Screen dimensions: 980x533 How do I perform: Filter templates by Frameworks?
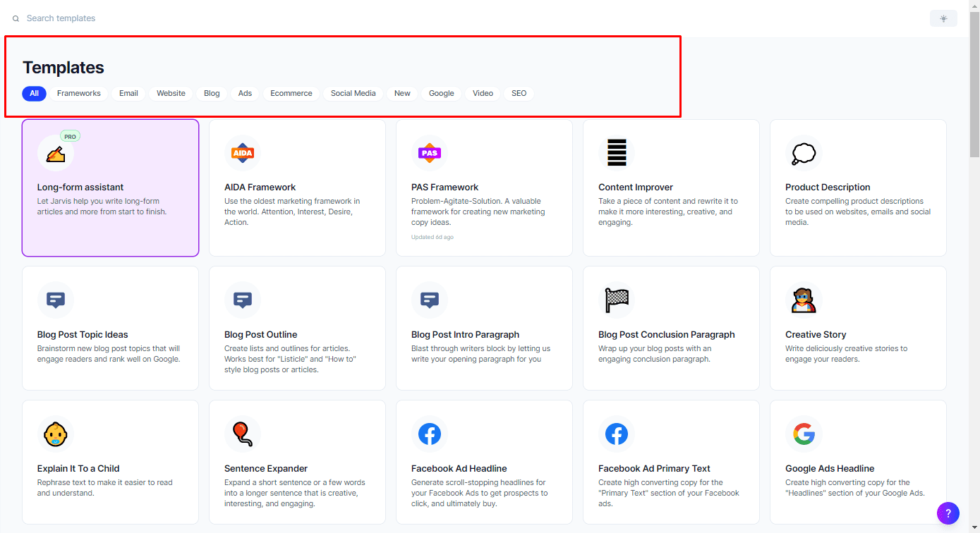[x=79, y=93]
